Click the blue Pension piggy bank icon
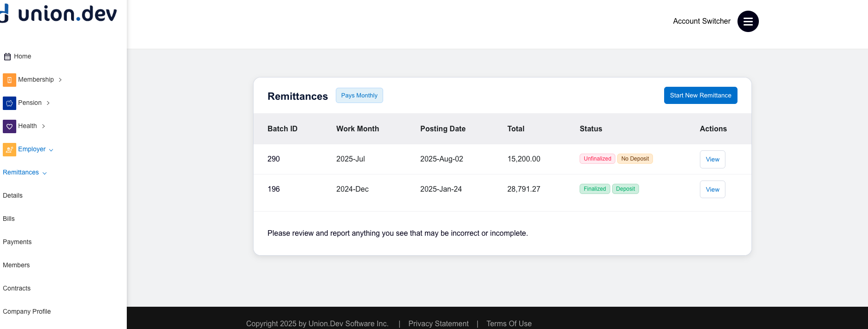This screenshot has width=868, height=329. click(x=9, y=103)
